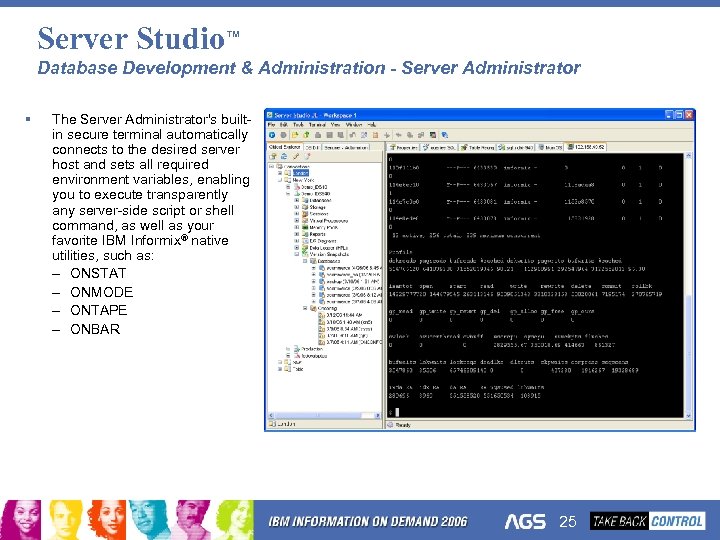The height and width of the screenshot is (540, 720).
Task: Expand the Virtual Processors node
Action: tap(297, 220)
